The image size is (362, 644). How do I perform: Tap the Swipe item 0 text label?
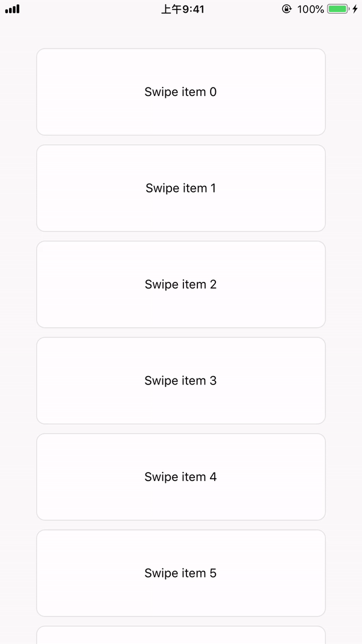(x=180, y=92)
